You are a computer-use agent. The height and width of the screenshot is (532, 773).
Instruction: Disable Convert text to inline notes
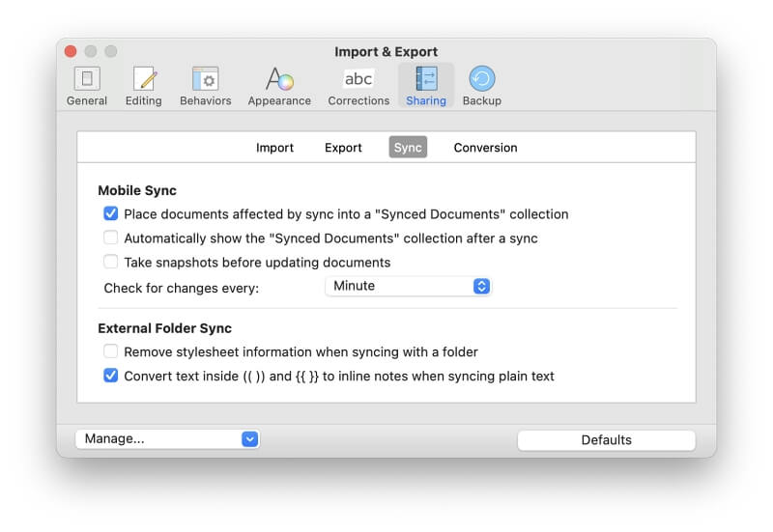[111, 376]
